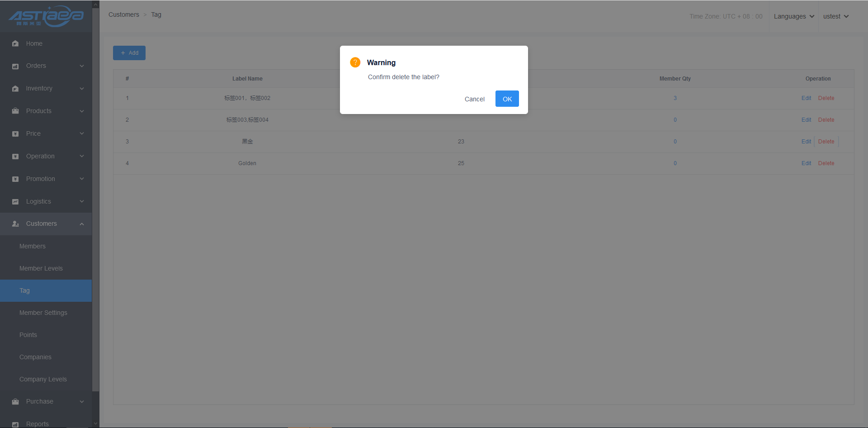The image size is (868, 428).
Task: Select Member Levels in sidebar
Action: pyautogui.click(x=41, y=268)
